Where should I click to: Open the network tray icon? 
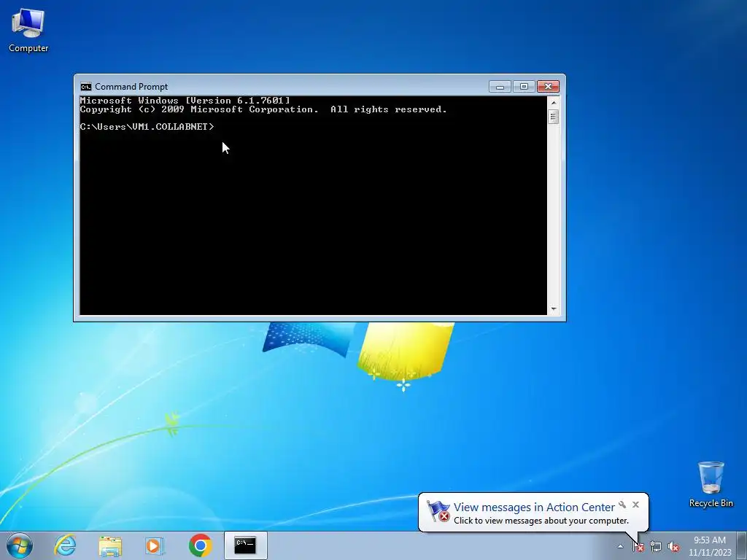[656, 547]
